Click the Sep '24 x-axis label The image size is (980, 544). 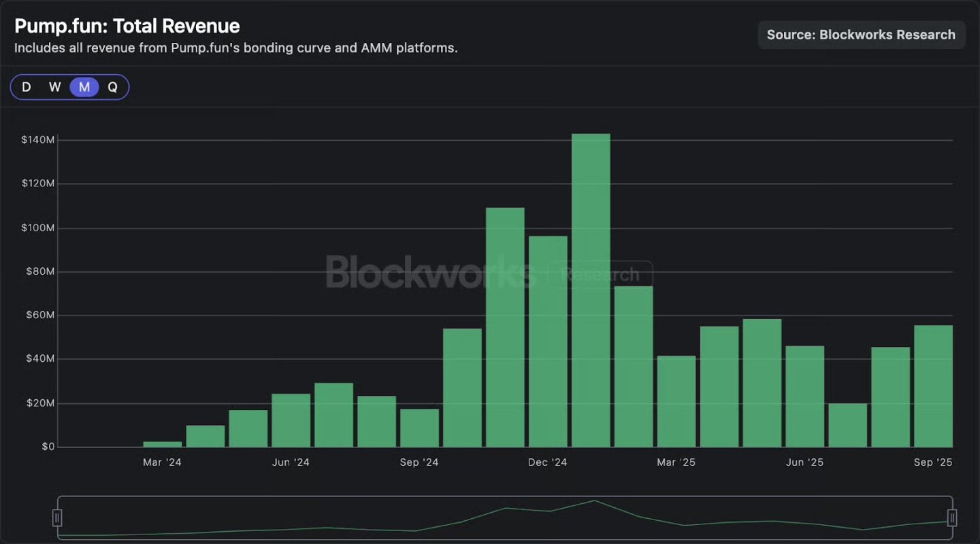(x=419, y=462)
